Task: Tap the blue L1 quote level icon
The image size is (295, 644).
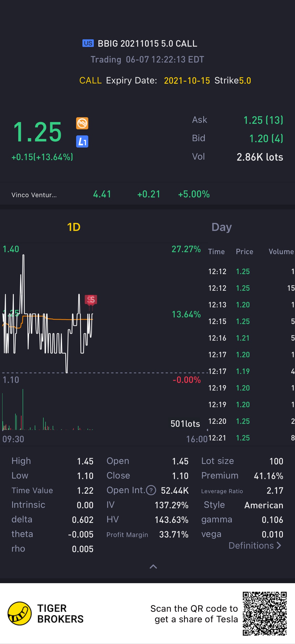Action: (82, 142)
